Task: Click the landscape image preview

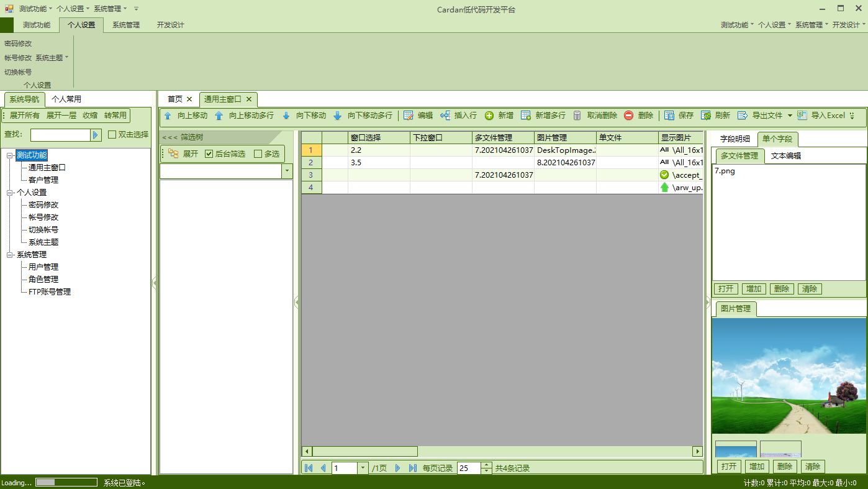Action: click(789, 376)
